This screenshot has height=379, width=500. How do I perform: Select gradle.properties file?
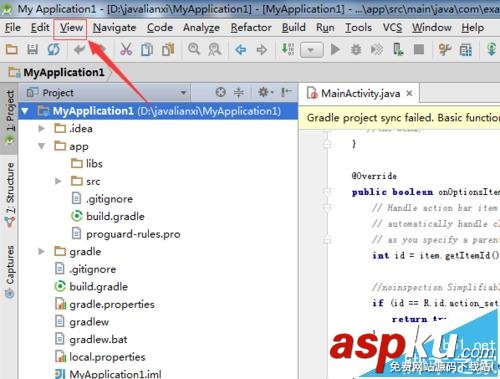(104, 304)
